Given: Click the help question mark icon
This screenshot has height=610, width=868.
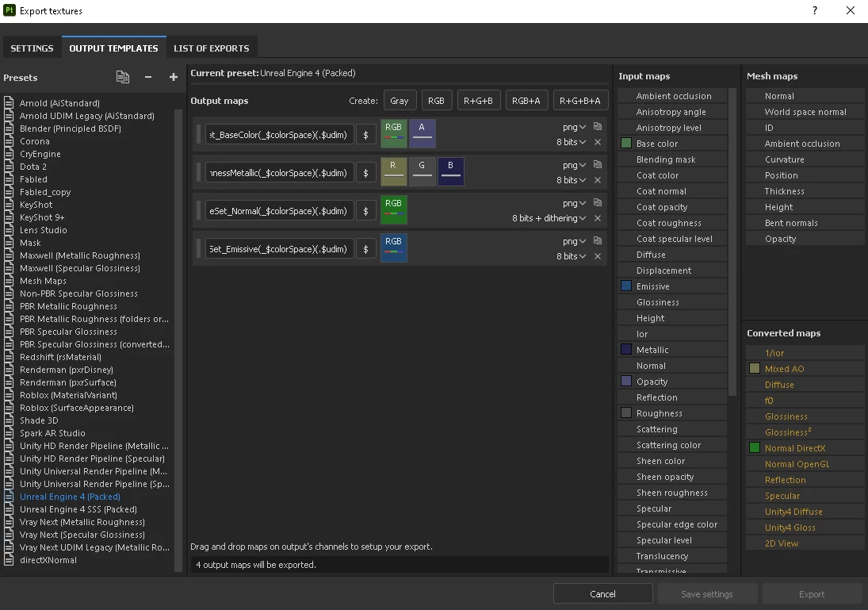Looking at the screenshot, I should click(815, 10).
